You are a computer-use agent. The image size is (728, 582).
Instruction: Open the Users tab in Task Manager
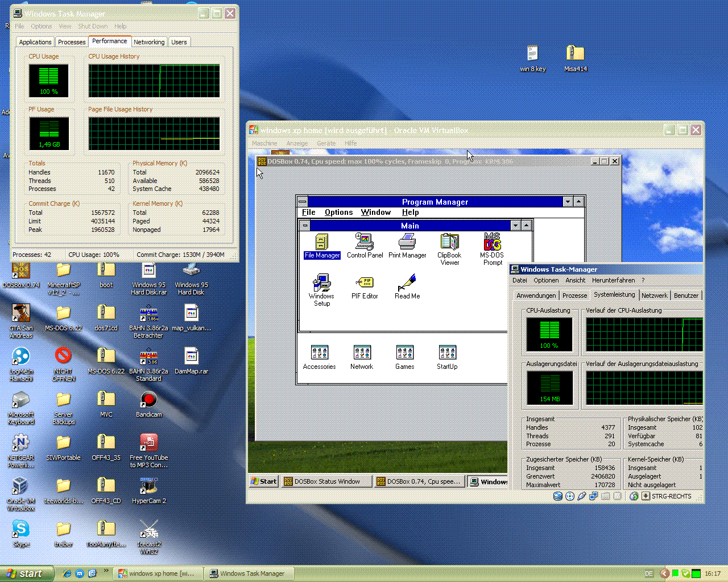(179, 42)
